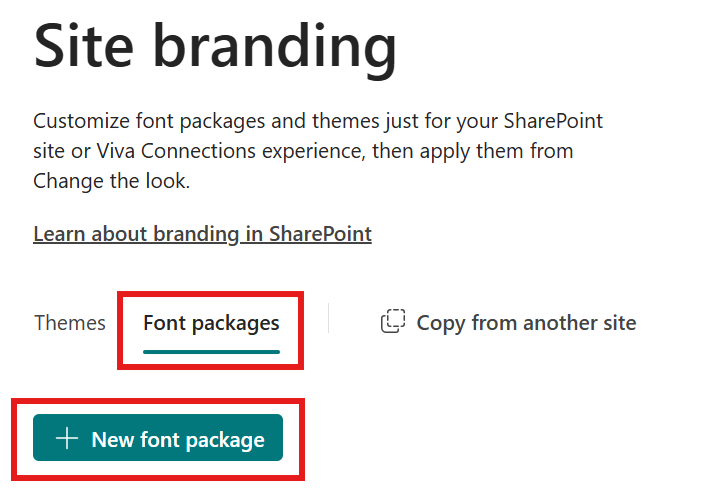Click the word SharePoint in the underlined link
The image size is (720, 495).
coord(320,234)
